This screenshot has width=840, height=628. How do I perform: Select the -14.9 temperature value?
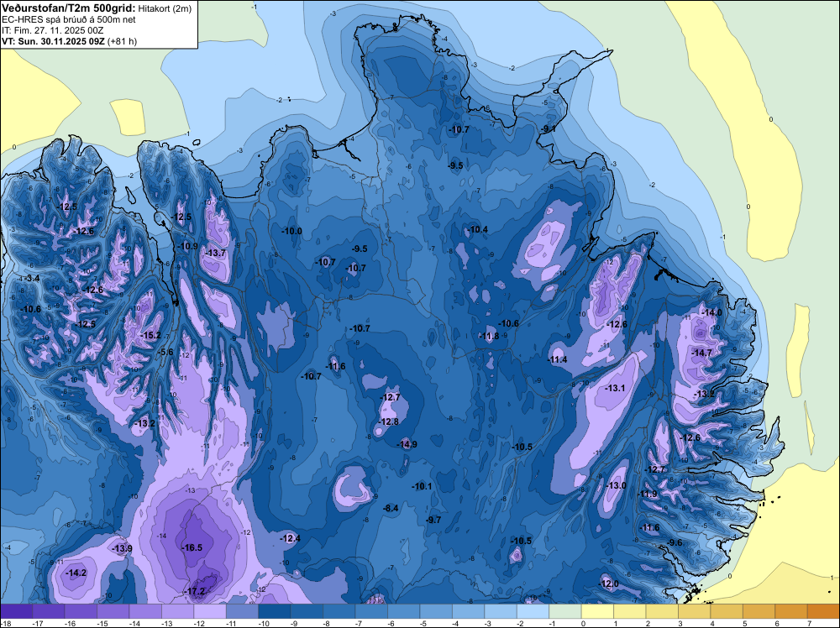click(407, 444)
